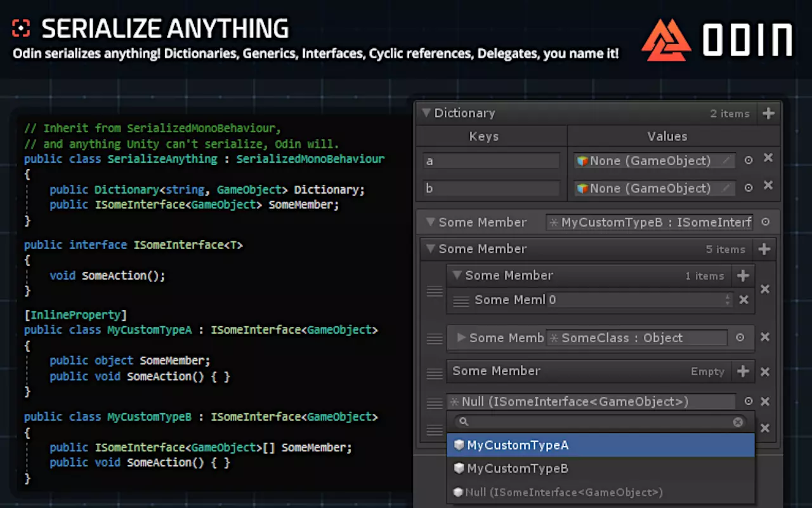Open object picker circle for key b
This screenshot has width=812, height=508.
(x=749, y=188)
